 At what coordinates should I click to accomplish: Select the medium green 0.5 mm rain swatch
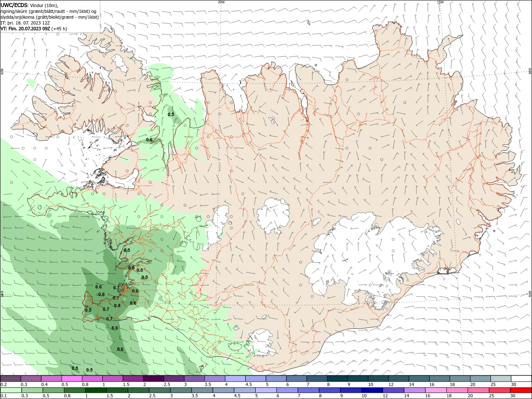54,390
